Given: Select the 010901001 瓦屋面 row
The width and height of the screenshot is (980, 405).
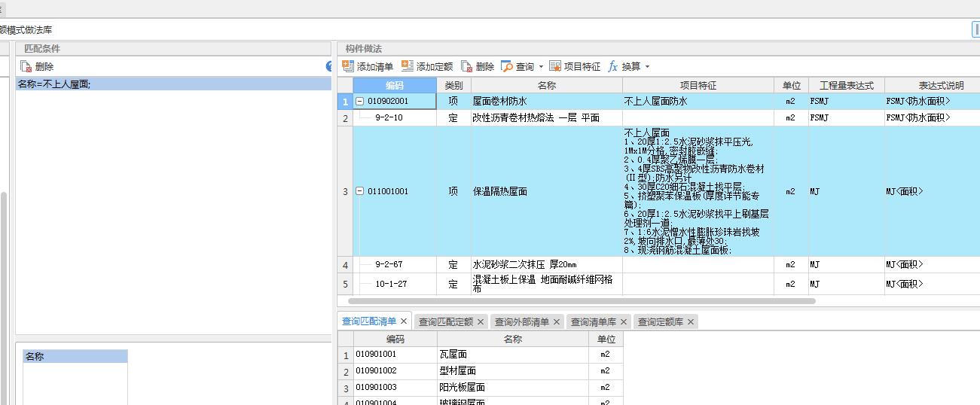Looking at the screenshot, I should (481, 354).
